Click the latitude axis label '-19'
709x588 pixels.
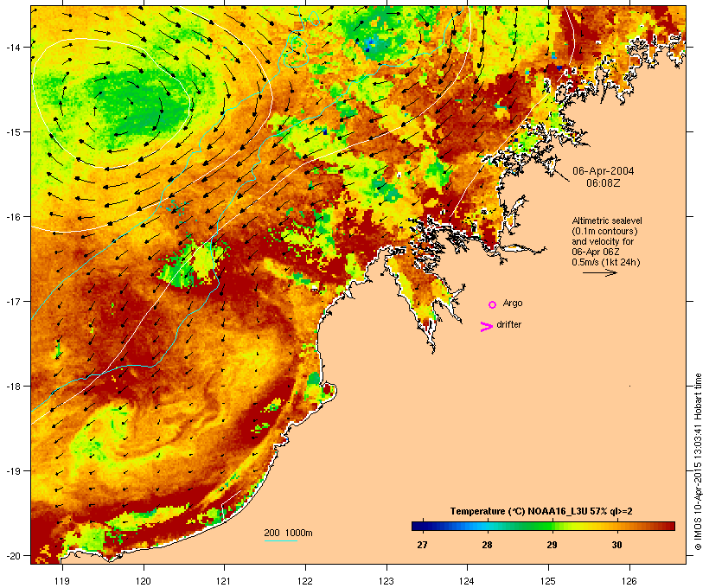coord(12,471)
